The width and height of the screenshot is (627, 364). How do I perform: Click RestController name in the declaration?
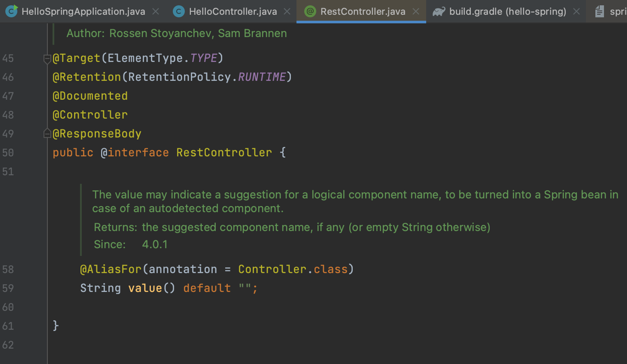(x=224, y=153)
